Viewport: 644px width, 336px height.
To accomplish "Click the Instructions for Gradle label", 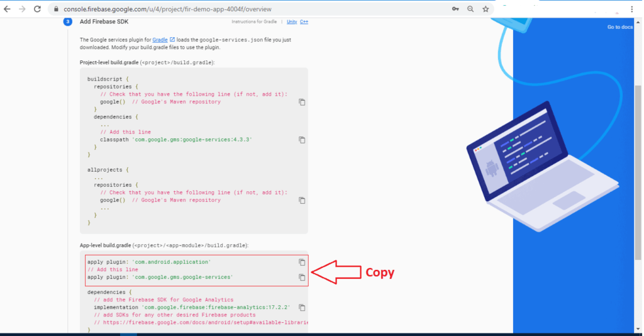I will tap(254, 22).
